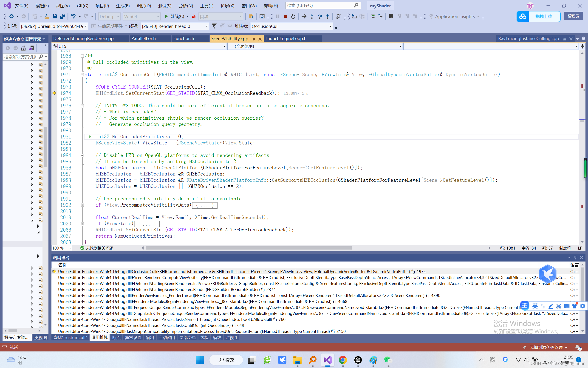Click the hot reload flame icon
Screen dimensions: 588x368
pos(194,16)
